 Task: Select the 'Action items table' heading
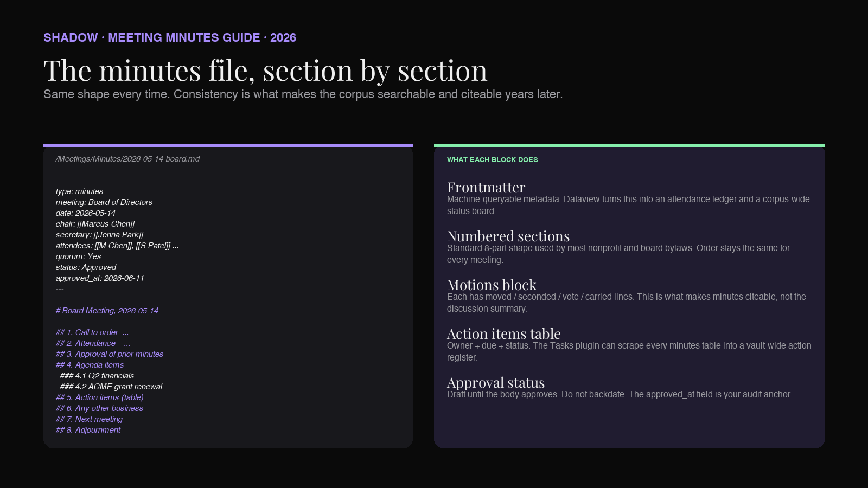coord(504,333)
